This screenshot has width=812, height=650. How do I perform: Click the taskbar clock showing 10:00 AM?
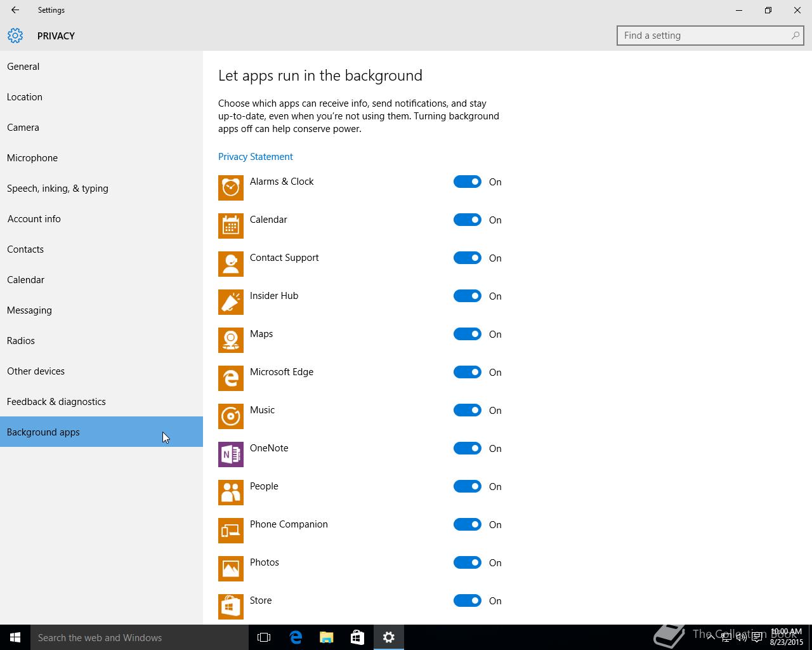(x=787, y=637)
